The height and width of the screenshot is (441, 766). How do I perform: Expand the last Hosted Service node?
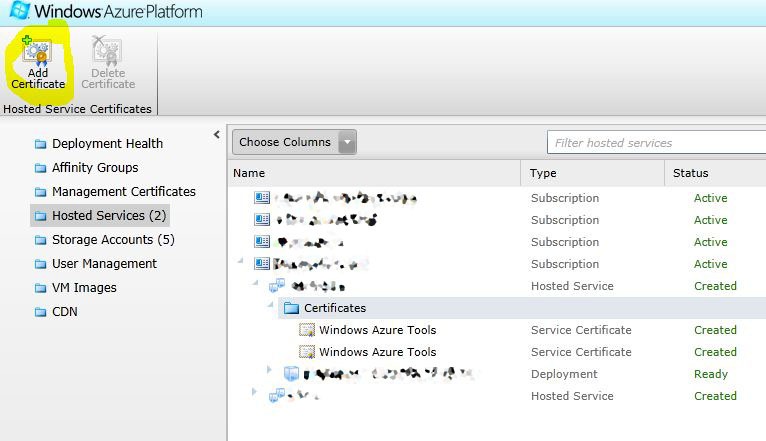[x=254, y=391]
